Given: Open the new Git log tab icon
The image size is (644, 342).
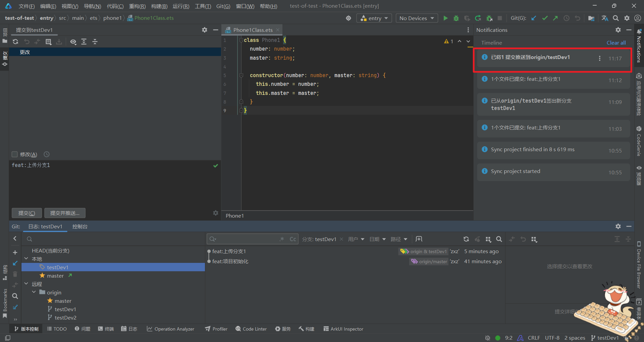Looking at the screenshot, I should click(419, 239).
